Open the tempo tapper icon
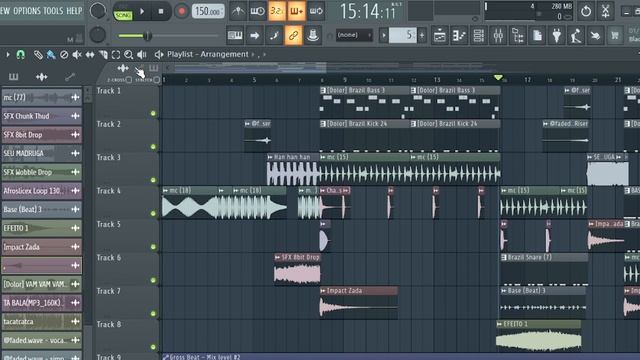The image size is (640, 360). pyautogui.click(x=576, y=36)
